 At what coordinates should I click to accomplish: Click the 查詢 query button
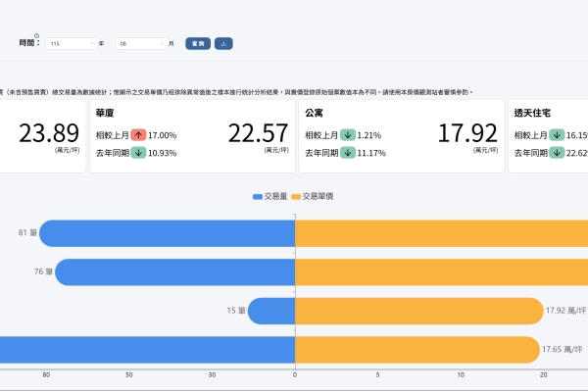tap(198, 43)
